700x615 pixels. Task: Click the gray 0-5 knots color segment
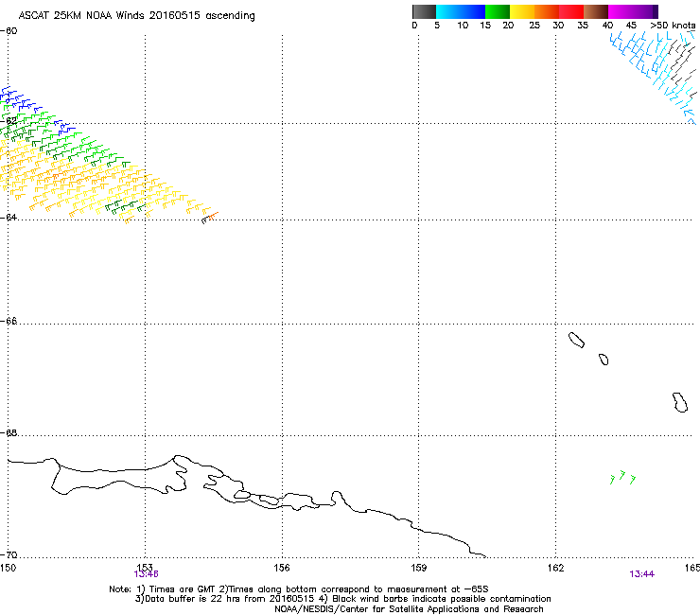pyautogui.click(x=424, y=11)
